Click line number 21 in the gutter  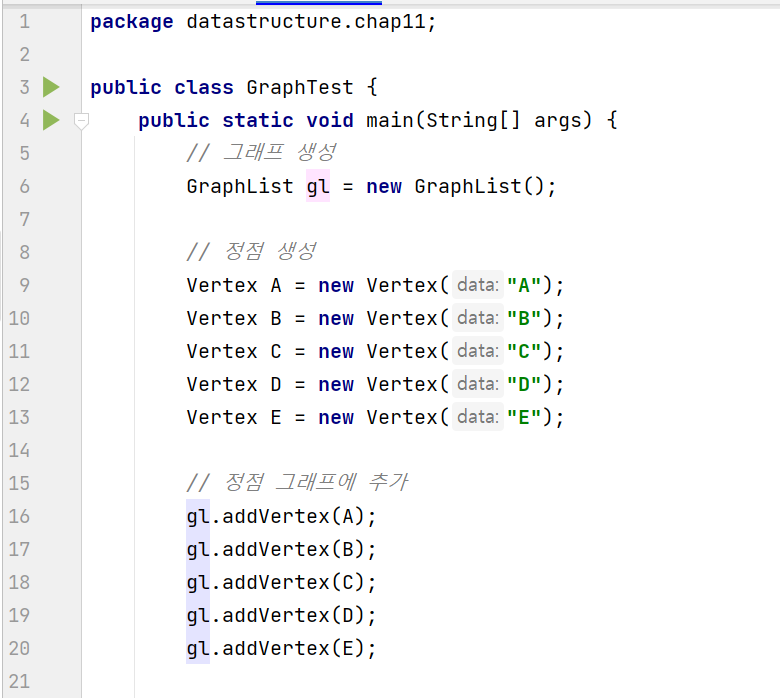coord(19,681)
